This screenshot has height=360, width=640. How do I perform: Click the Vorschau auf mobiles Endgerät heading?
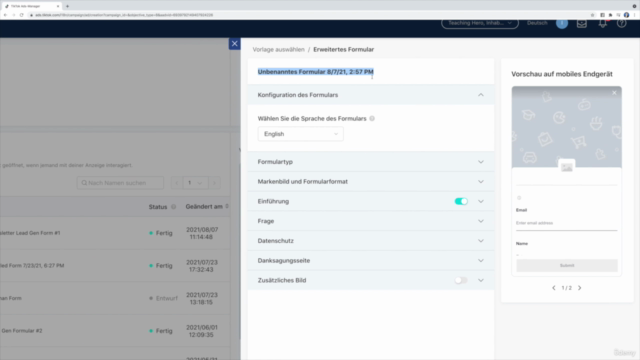(562, 74)
